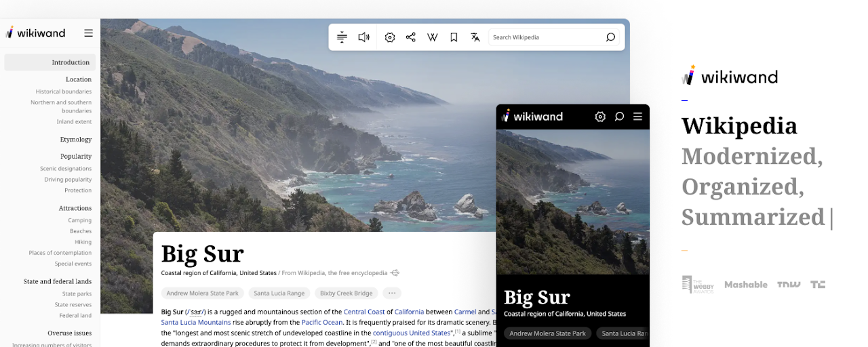Click the TechCrunch logo

(x=818, y=285)
